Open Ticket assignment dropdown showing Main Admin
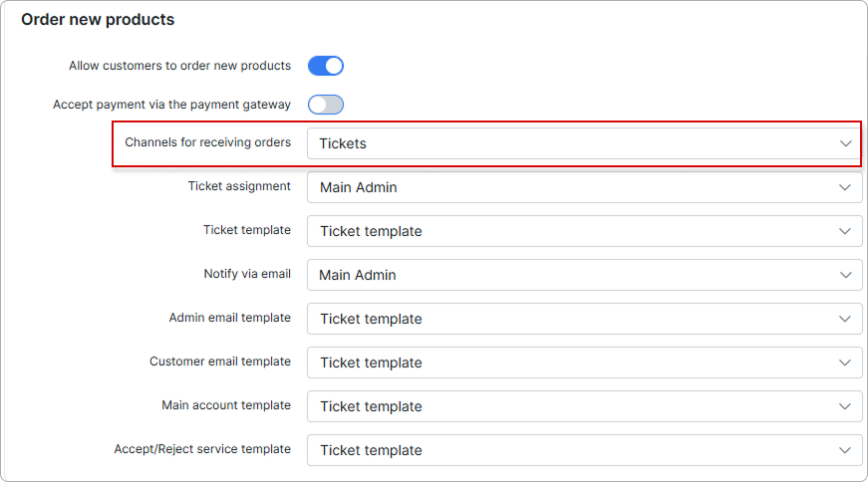The width and height of the screenshot is (868, 482). (585, 187)
